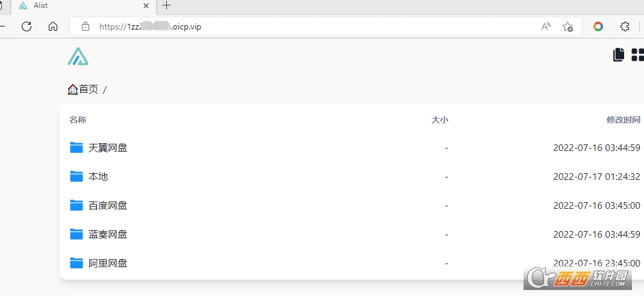Viewport: 644px width, 296px height.
Task: Sort by 名称 column header
Action: click(78, 120)
